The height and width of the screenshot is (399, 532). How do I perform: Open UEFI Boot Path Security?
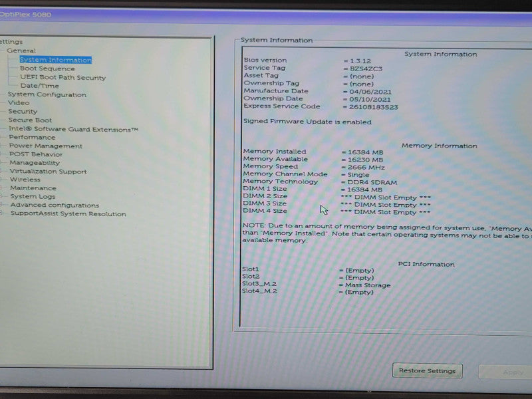pyautogui.click(x=63, y=77)
